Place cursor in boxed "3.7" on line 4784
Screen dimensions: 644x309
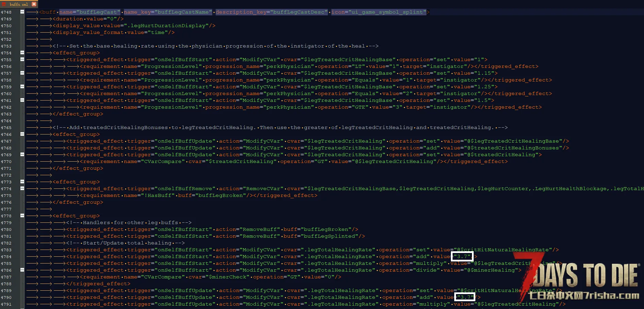[462, 256]
